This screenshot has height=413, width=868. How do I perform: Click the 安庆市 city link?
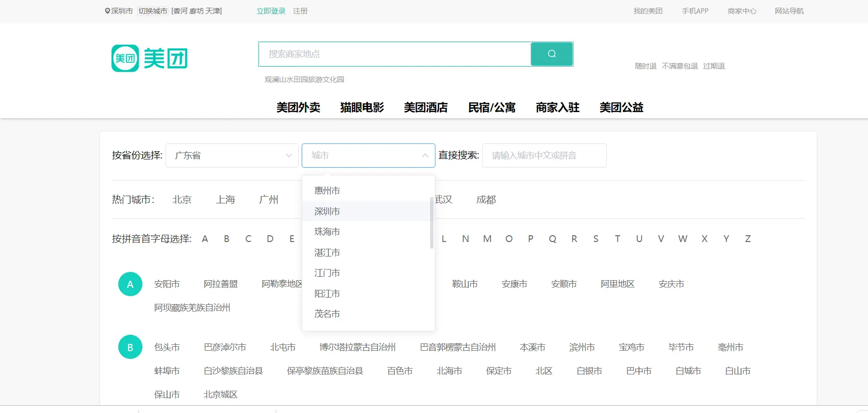click(x=672, y=284)
